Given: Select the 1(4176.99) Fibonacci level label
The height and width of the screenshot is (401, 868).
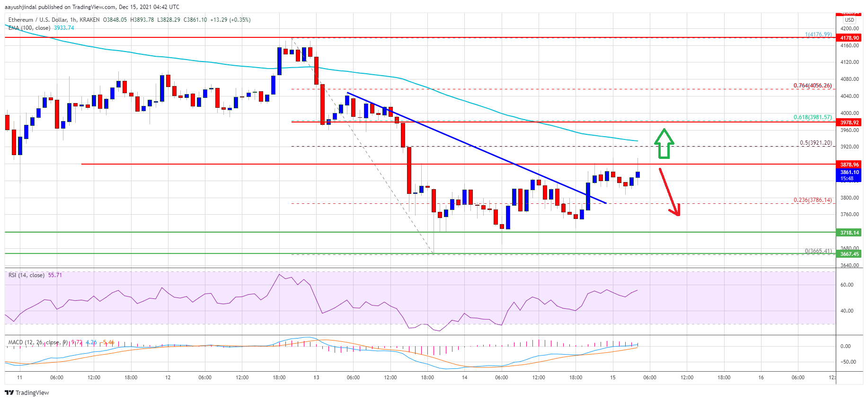Looking at the screenshot, I should pos(818,35).
